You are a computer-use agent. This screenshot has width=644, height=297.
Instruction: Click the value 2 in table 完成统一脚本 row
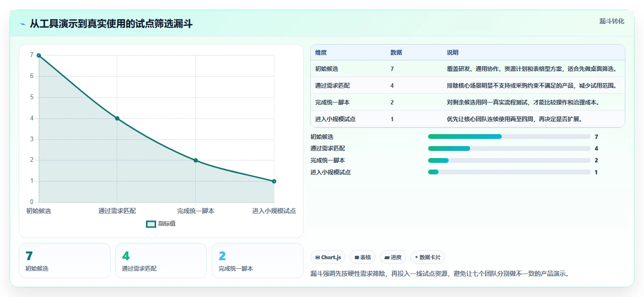[x=392, y=103]
